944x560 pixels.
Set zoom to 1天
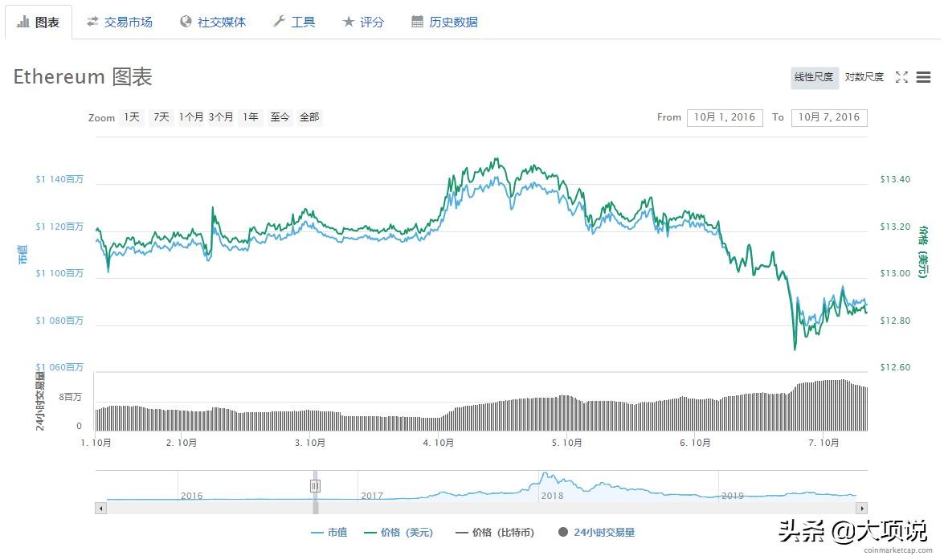tap(132, 117)
